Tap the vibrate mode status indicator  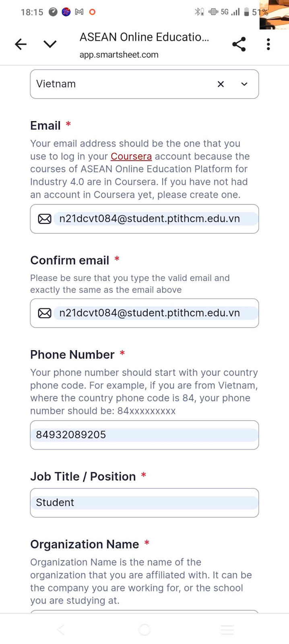(x=213, y=12)
